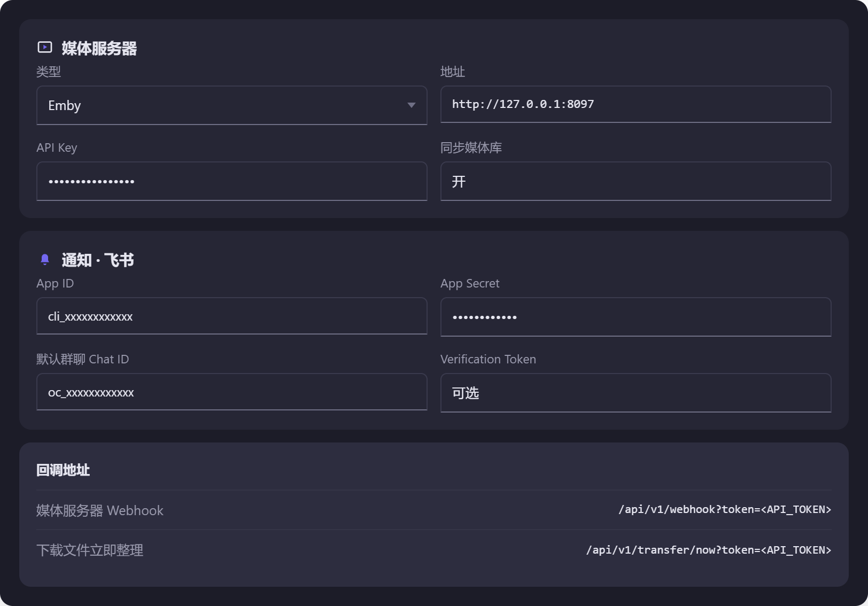868x606 pixels.
Task: Click the 通知 · 飞书 section heading
Action: [98, 260]
